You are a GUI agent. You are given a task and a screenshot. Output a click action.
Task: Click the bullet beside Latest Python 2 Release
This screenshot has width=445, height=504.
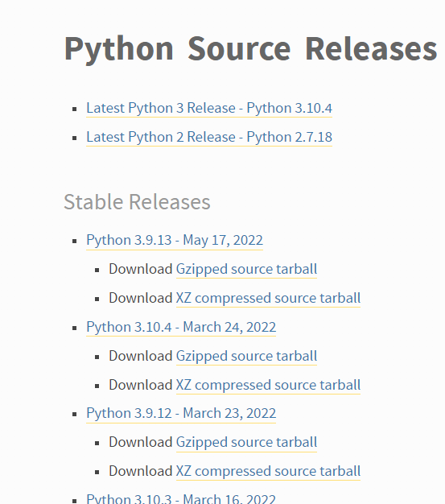[75, 138]
